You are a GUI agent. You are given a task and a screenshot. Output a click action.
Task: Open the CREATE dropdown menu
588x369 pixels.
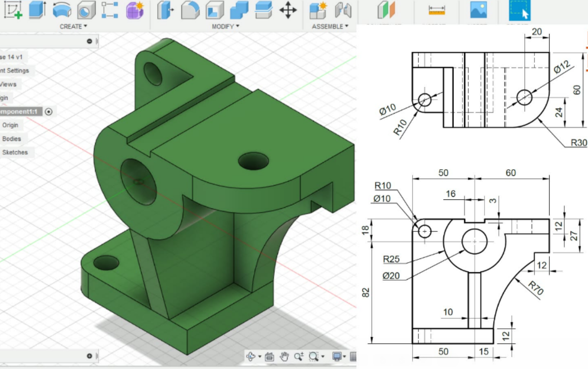(73, 26)
